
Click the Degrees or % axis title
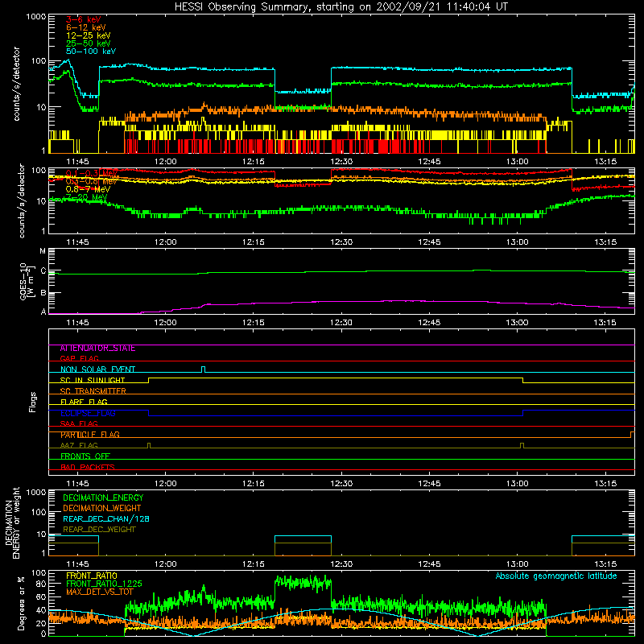point(21,603)
